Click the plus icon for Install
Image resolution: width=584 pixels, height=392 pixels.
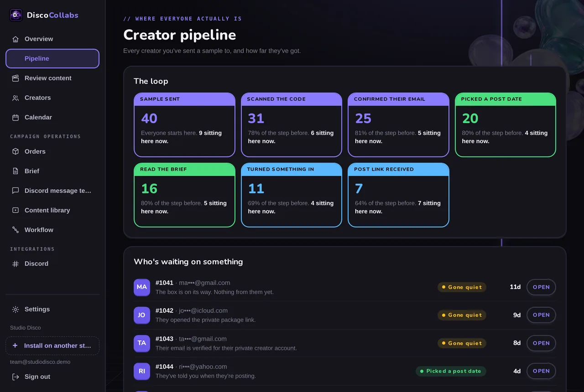(x=15, y=346)
